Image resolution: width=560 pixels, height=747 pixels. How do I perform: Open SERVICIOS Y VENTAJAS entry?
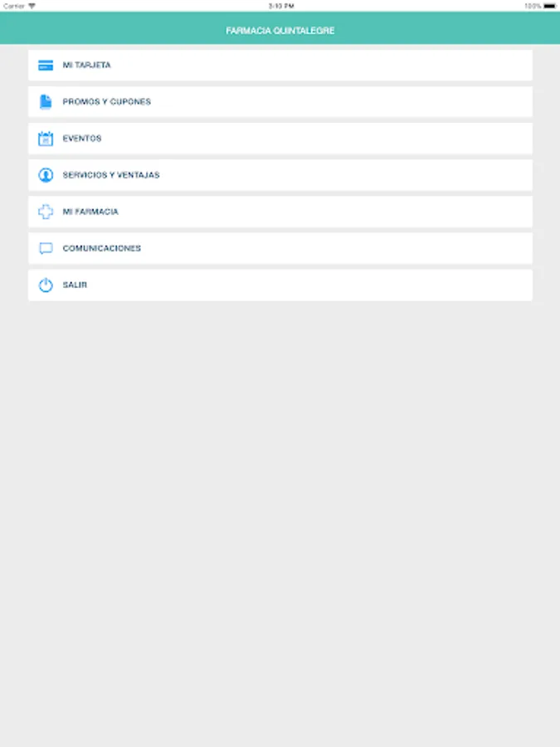[x=280, y=175]
